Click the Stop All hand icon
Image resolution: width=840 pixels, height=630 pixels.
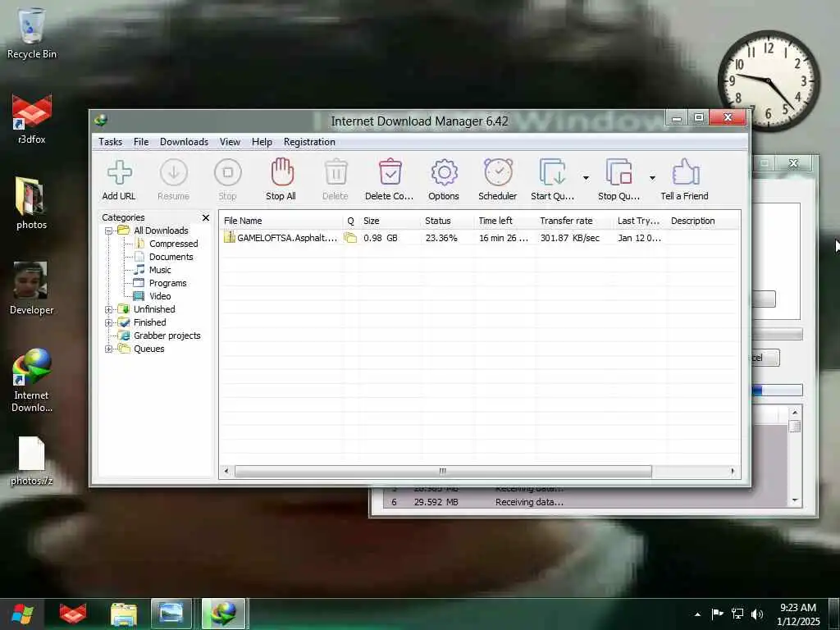click(x=282, y=172)
